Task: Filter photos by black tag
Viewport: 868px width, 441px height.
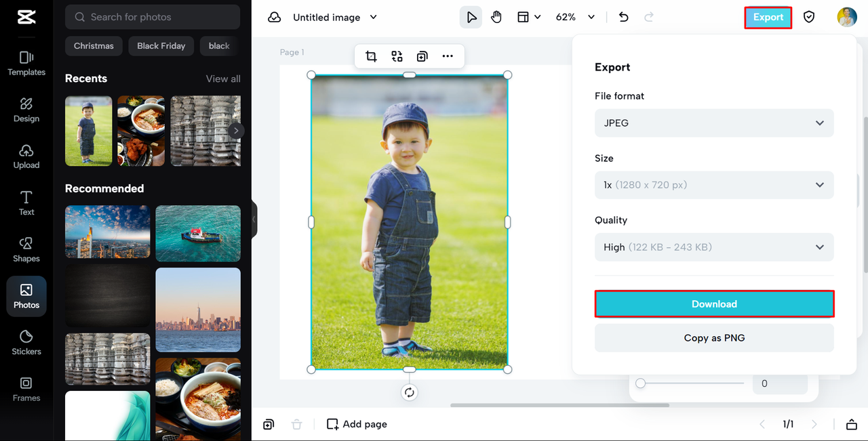Action: point(219,46)
